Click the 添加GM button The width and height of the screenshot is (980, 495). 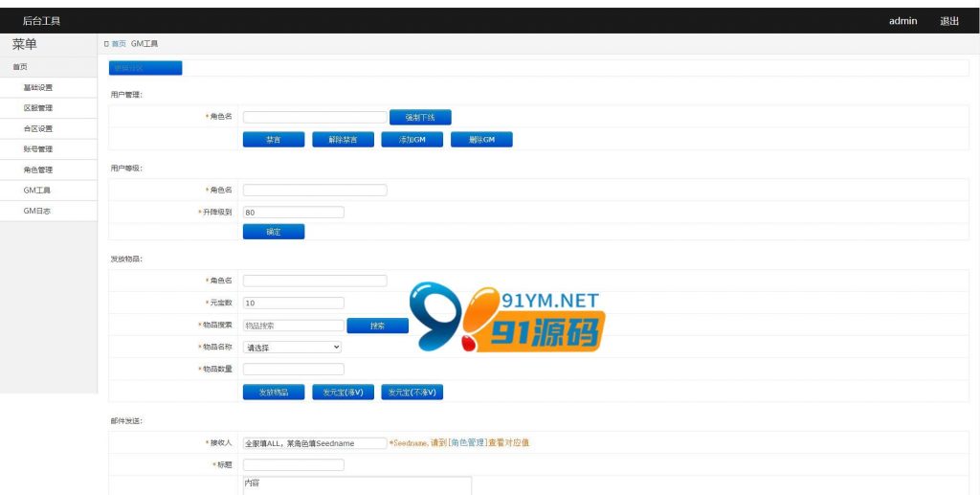tap(412, 140)
